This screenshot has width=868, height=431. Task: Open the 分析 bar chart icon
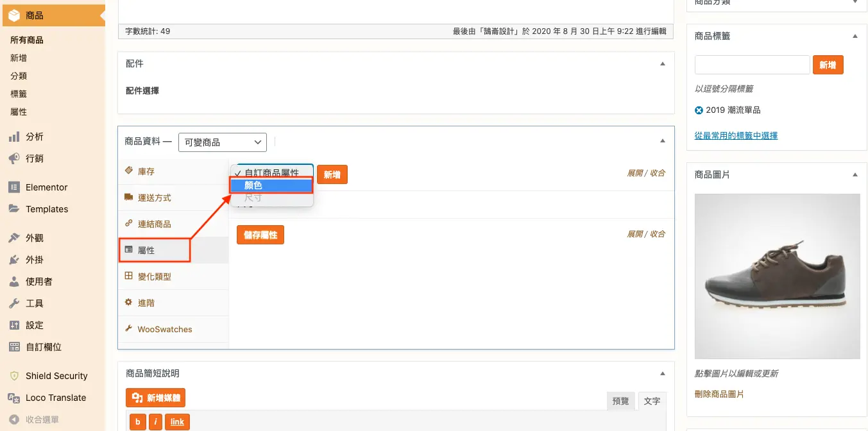coord(14,137)
